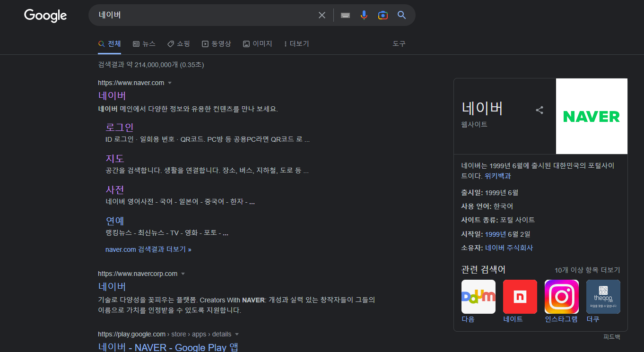Screen dimensions: 644x352
Task: Click naver.com 검색결과 더보기 link
Action: (148, 249)
